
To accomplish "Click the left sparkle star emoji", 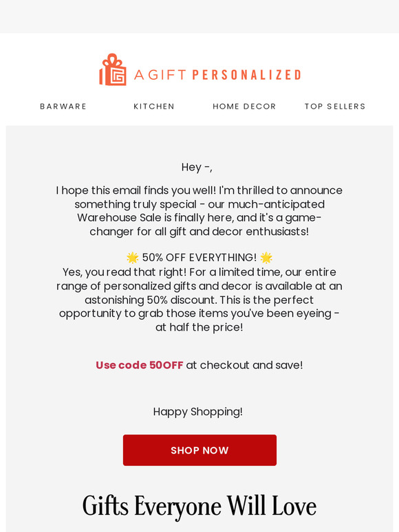I will pos(133,258).
